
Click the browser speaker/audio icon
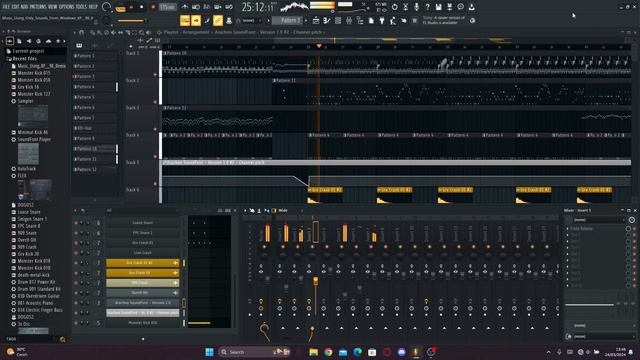[x=29, y=41]
